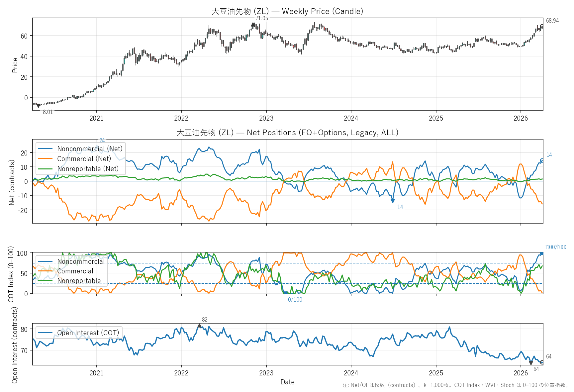Click the latest noncommercial net circle marker near 14
The height and width of the screenshot is (392, 574).
pos(542,160)
